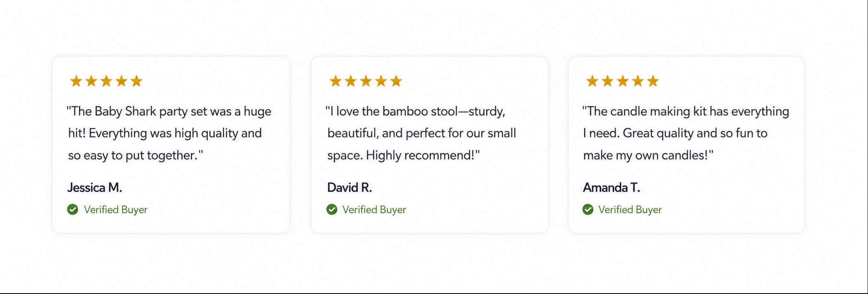Click the fifth star in Jessica M.'s rating
868x294 pixels.
pyautogui.click(x=137, y=81)
